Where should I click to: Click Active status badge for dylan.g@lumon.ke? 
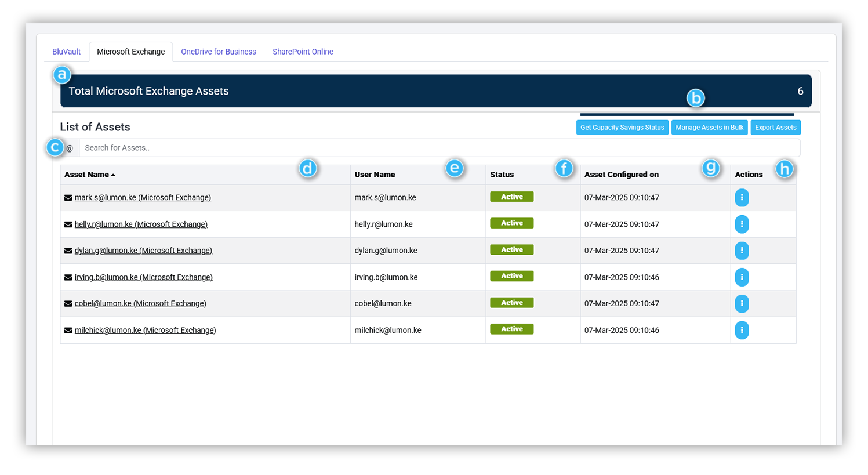tap(512, 249)
